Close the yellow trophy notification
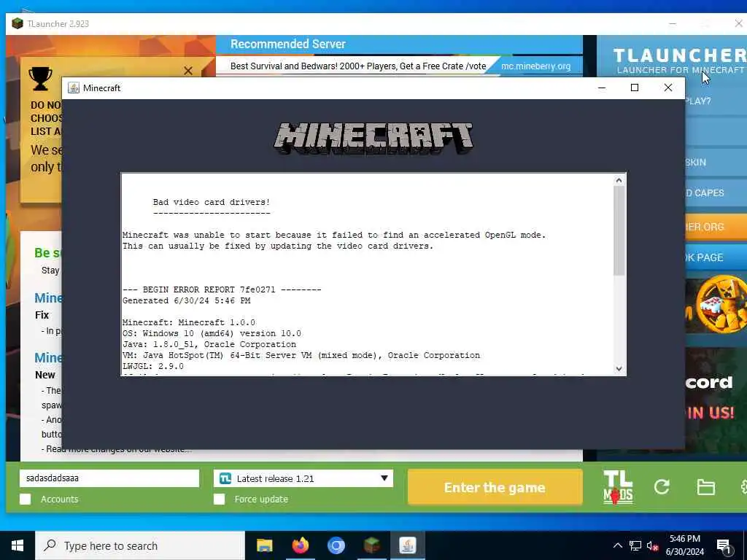Viewport: 747px width, 560px height. (x=188, y=71)
